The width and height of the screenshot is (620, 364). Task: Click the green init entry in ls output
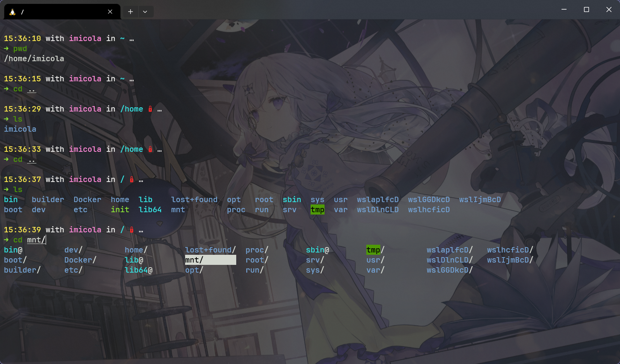[120, 210]
